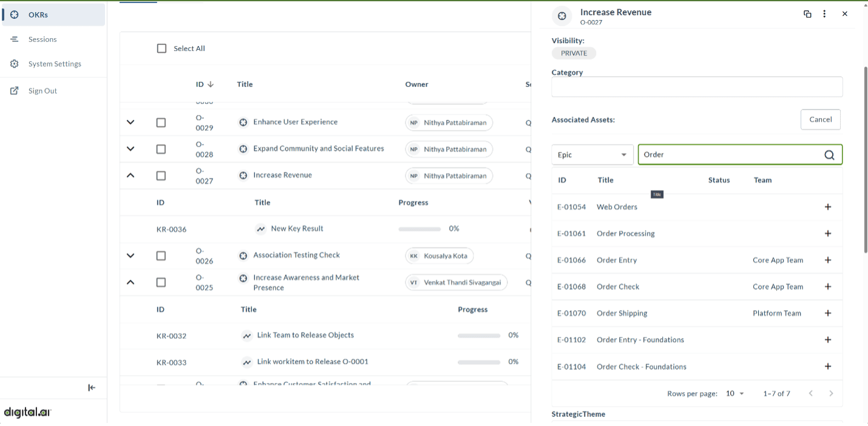This screenshot has width=868, height=426.
Task: Check the box for O-0025
Action: tap(161, 283)
